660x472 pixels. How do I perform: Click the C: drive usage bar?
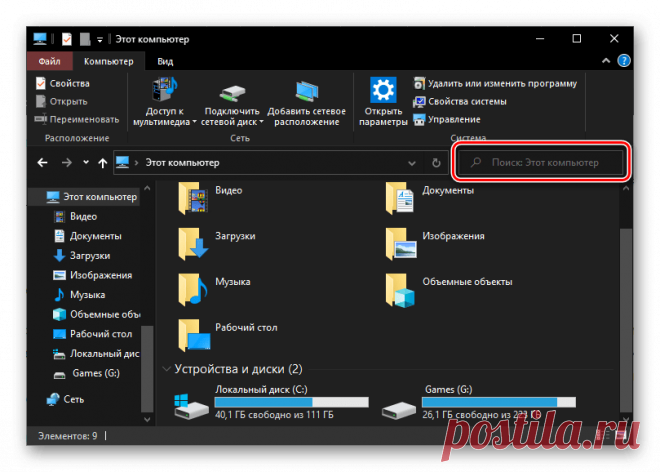click(x=292, y=403)
